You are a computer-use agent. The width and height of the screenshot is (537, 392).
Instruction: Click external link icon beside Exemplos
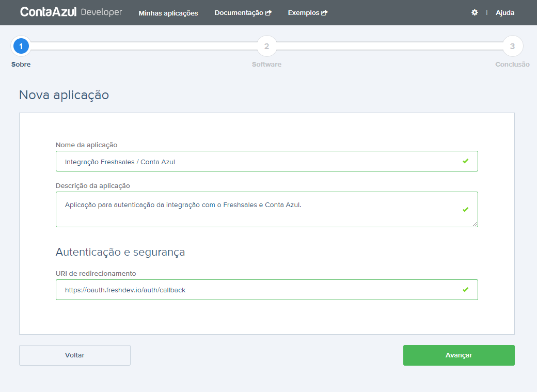coord(324,13)
